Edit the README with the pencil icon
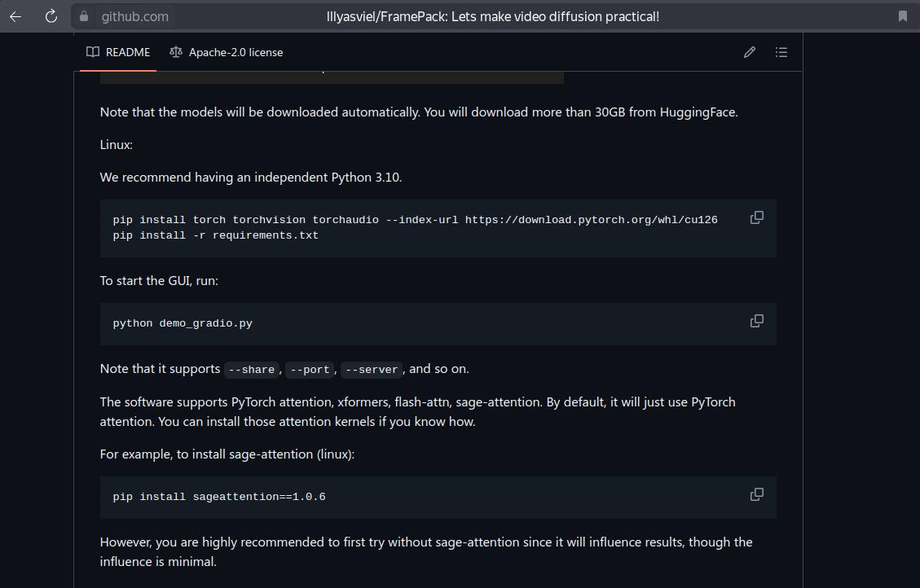Image resolution: width=920 pixels, height=588 pixels. pos(749,52)
